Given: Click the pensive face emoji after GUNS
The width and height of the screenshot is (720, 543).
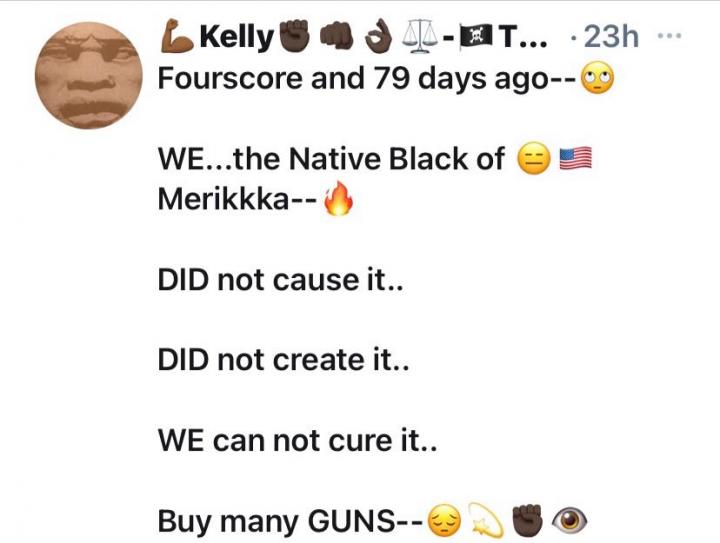Looking at the screenshot, I should (x=444, y=521).
